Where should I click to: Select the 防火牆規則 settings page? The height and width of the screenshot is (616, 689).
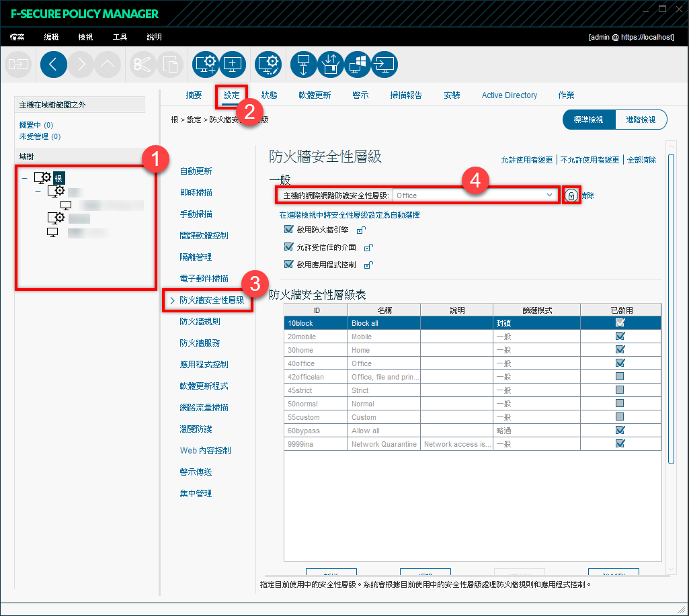[200, 322]
